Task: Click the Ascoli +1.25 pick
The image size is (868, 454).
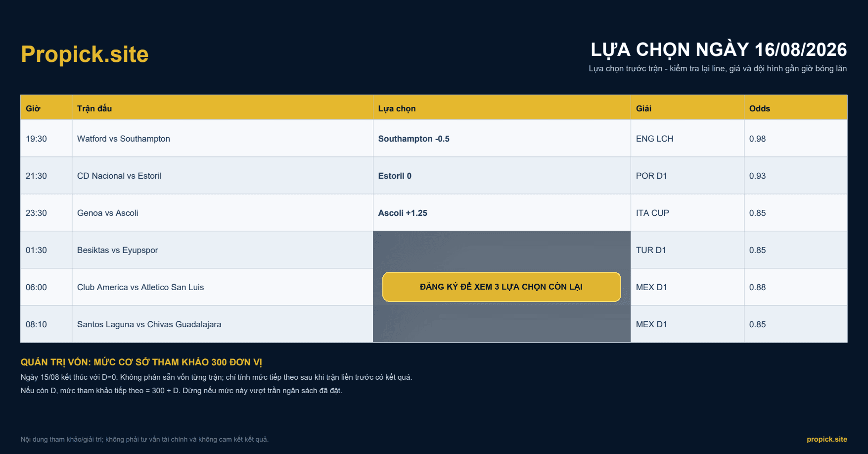Action: 403,213
